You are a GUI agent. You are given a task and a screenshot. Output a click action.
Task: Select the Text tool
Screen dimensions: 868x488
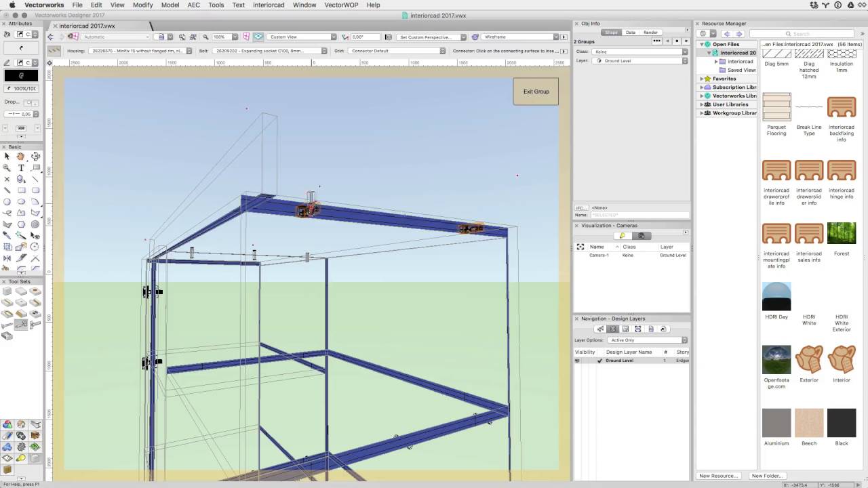21,167
